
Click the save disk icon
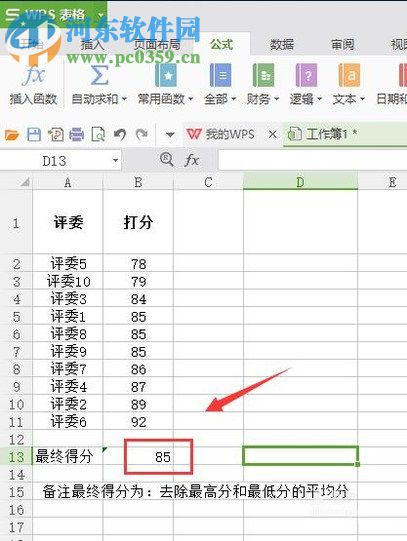coord(34,134)
